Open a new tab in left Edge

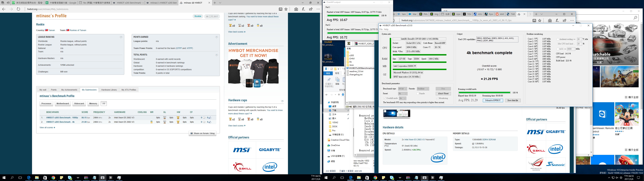click(214, 3)
